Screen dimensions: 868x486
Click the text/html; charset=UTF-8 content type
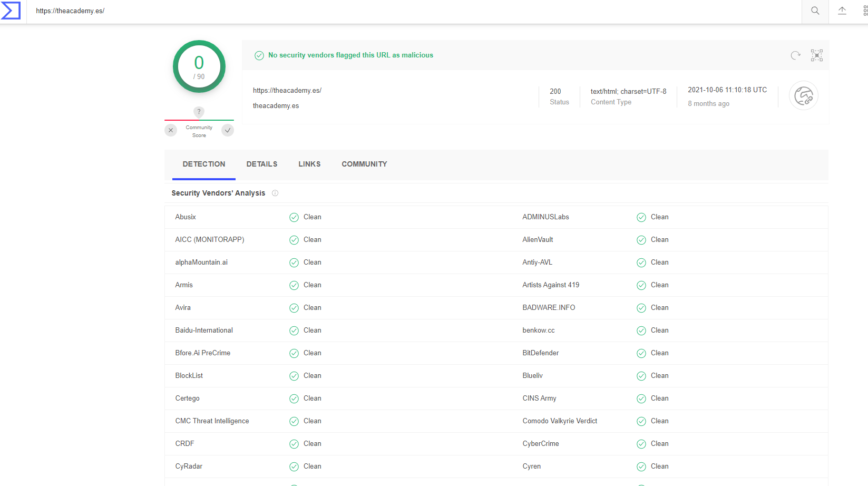[628, 91]
